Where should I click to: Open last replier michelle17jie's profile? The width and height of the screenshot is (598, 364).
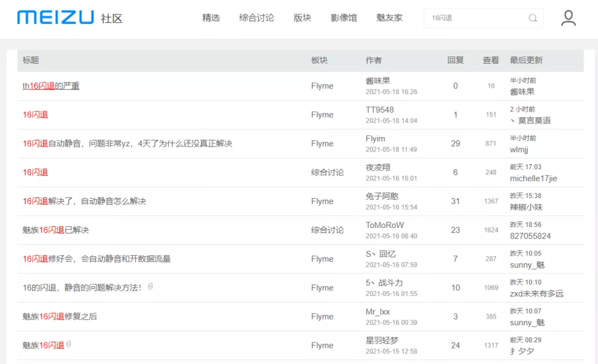tap(533, 178)
